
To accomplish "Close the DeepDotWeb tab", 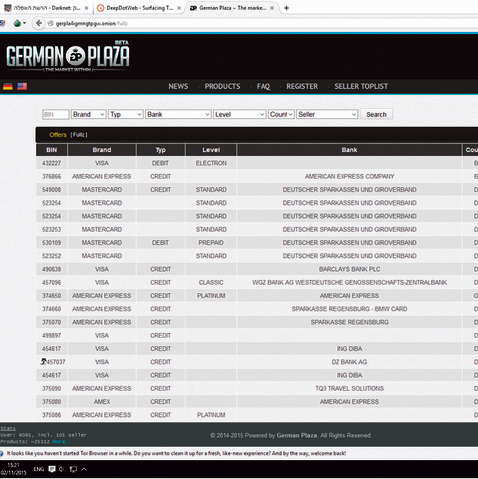I will (179, 8).
